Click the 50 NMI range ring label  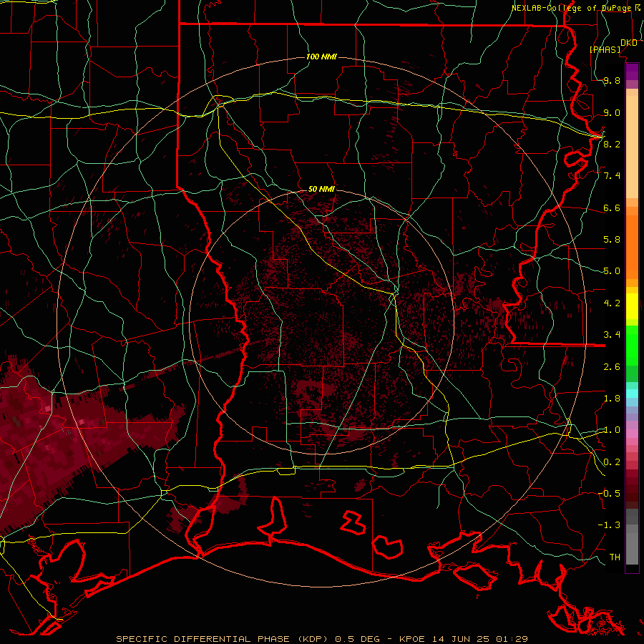pos(321,189)
